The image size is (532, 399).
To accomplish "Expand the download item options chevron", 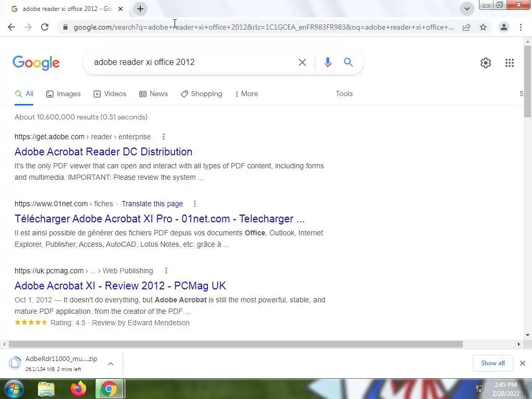I will coord(111,363).
